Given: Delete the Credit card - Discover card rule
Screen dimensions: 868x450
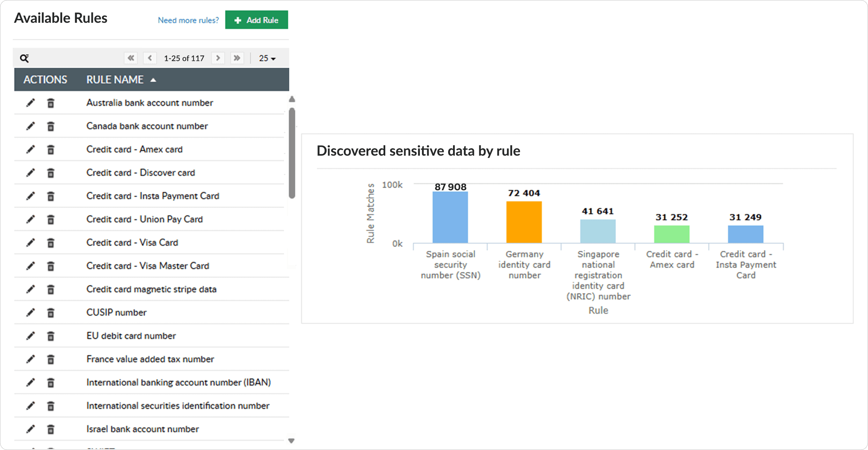Looking at the screenshot, I should (51, 173).
